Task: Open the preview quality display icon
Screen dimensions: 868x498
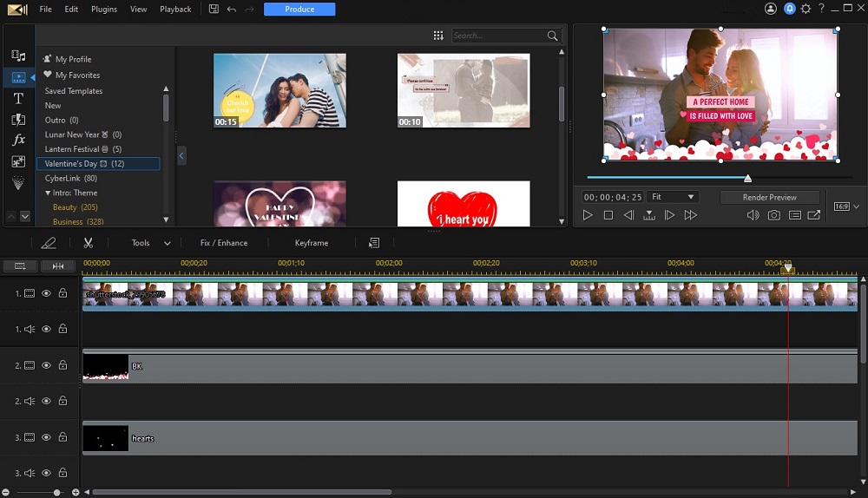Action: [x=795, y=215]
